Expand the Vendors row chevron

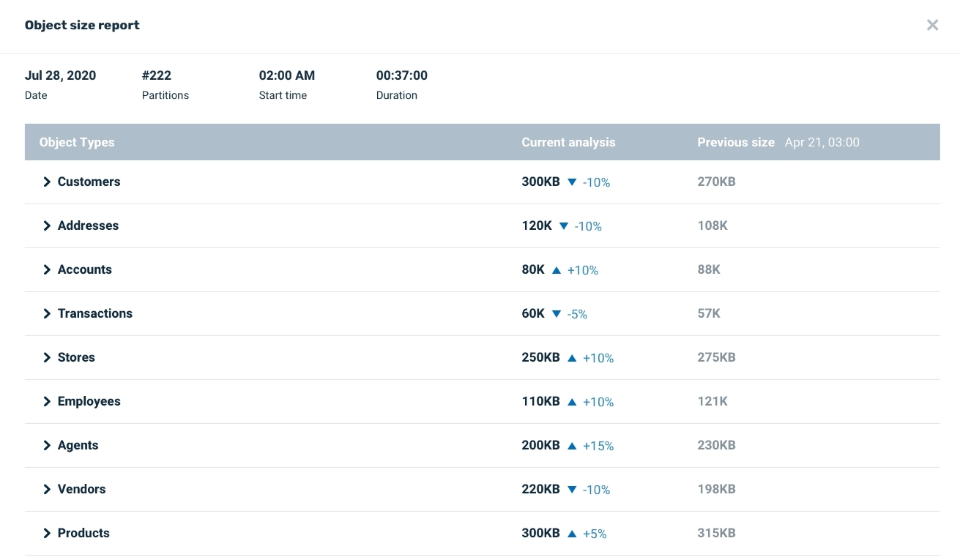pyautogui.click(x=47, y=489)
